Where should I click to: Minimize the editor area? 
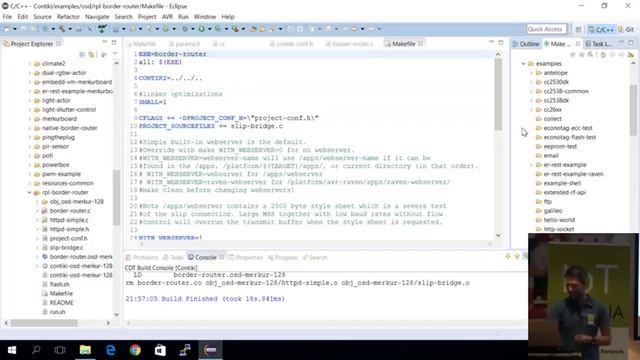pyautogui.click(x=491, y=42)
